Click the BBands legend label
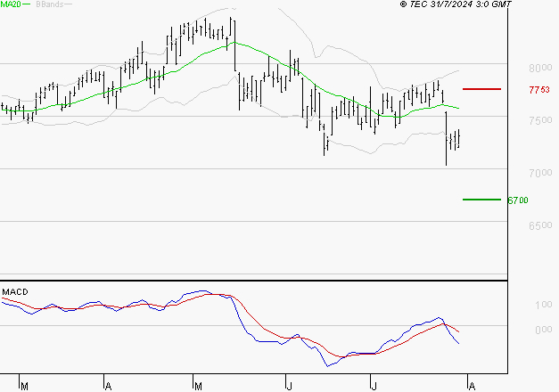Viewport: 559px width, 392px height. pos(50,4)
